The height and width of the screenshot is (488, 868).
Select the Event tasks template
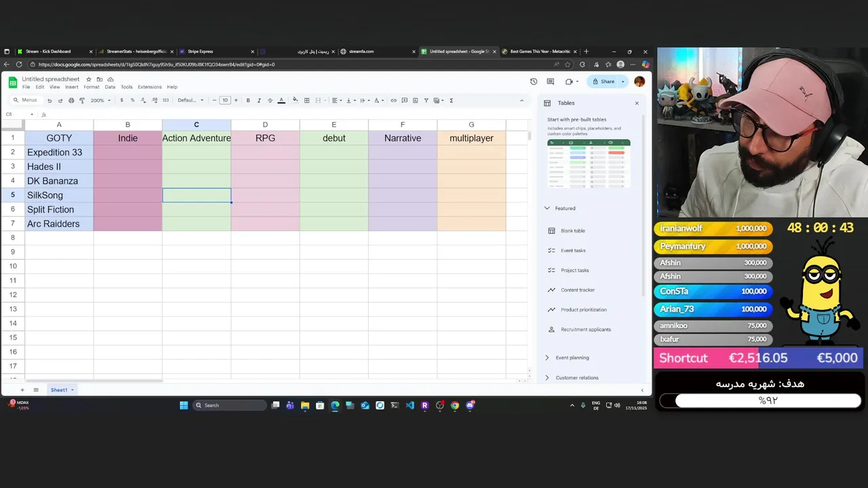pos(572,250)
